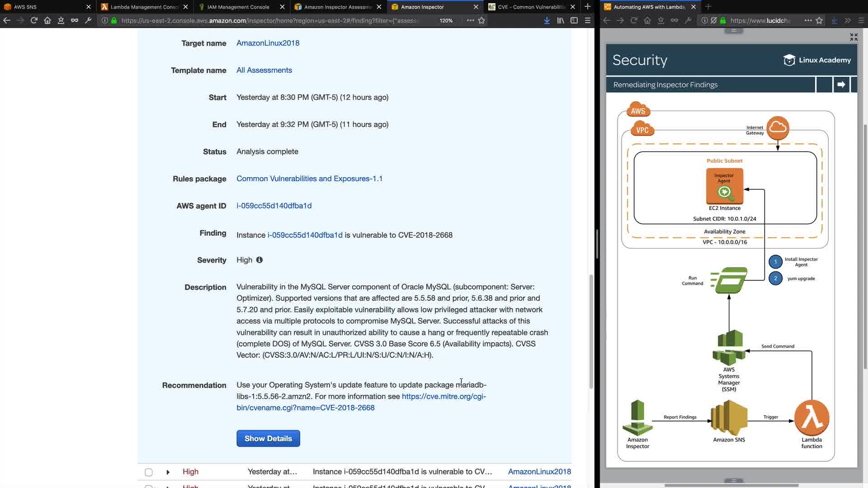
Task: Check the first High finding row checkbox
Action: coord(149,472)
